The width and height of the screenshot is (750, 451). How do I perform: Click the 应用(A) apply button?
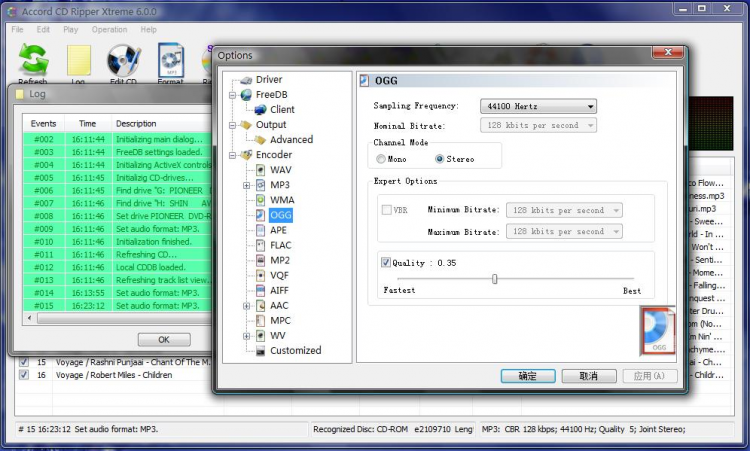(x=650, y=376)
